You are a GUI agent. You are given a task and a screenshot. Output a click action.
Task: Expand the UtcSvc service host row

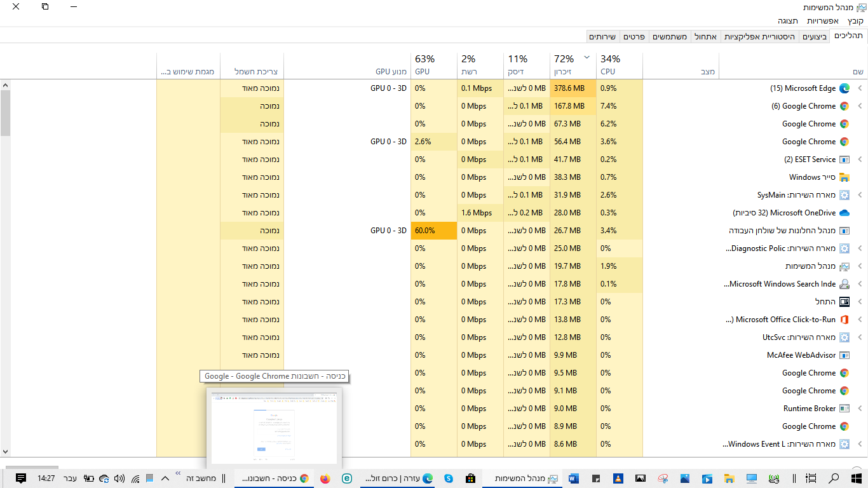tap(860, 337)
